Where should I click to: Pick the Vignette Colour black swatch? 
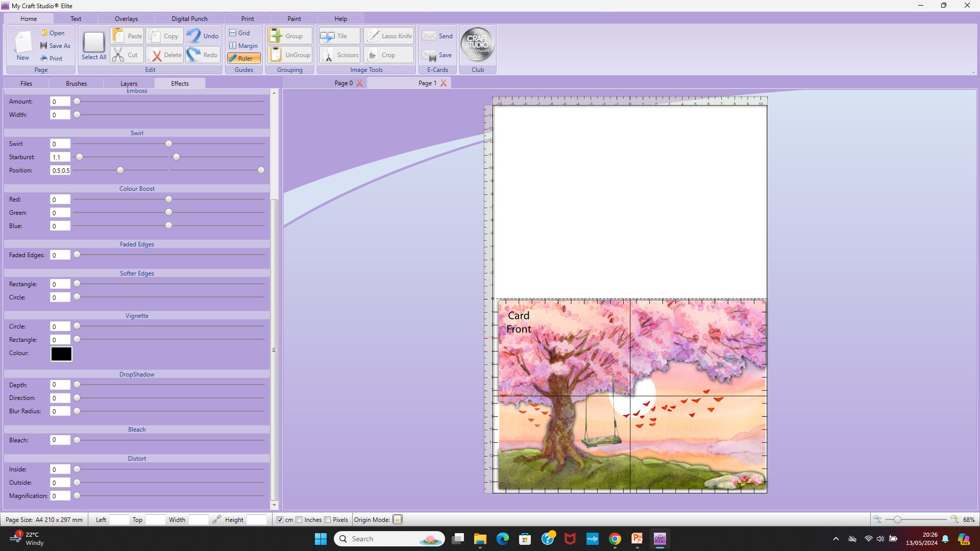click(x=61, y=354)
